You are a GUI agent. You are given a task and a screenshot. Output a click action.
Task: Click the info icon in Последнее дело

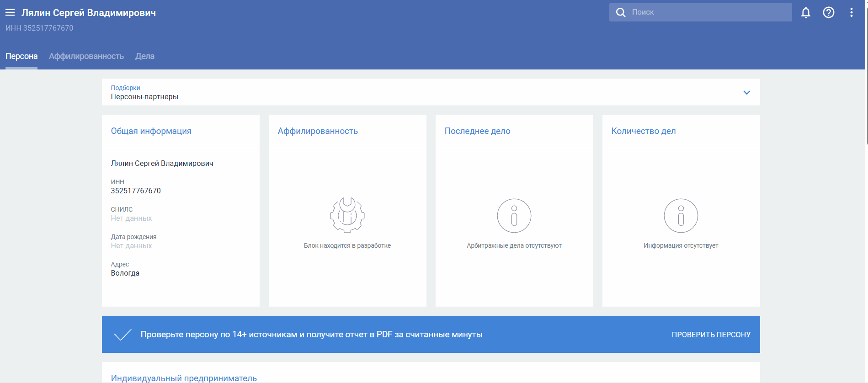point(514,216)
